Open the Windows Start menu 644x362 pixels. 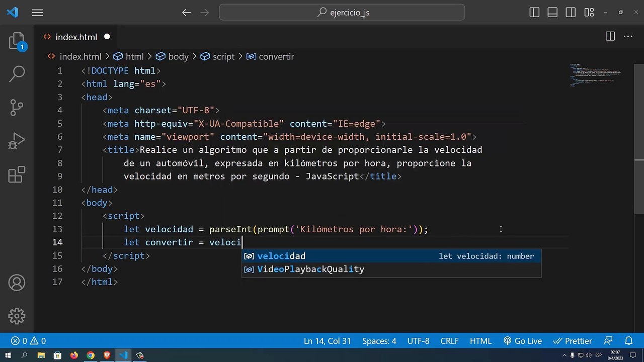point(8,355)
